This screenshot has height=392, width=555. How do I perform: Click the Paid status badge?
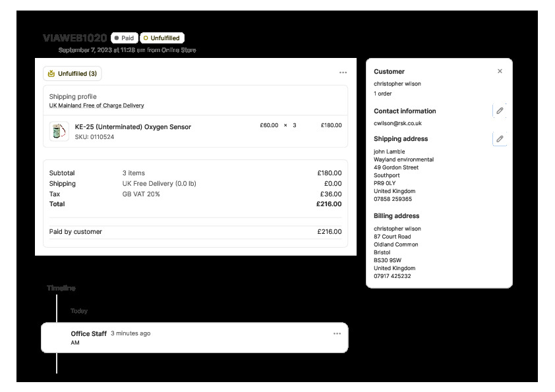[x=124, y=38]
